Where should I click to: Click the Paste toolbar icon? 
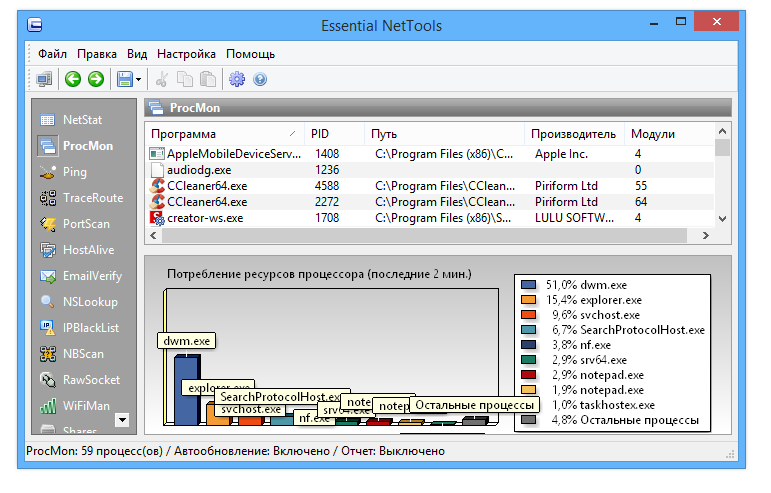coord(208,79)
